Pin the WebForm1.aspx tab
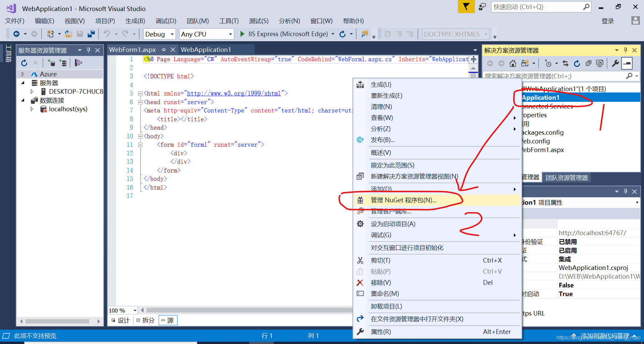 tap(163, 50)
